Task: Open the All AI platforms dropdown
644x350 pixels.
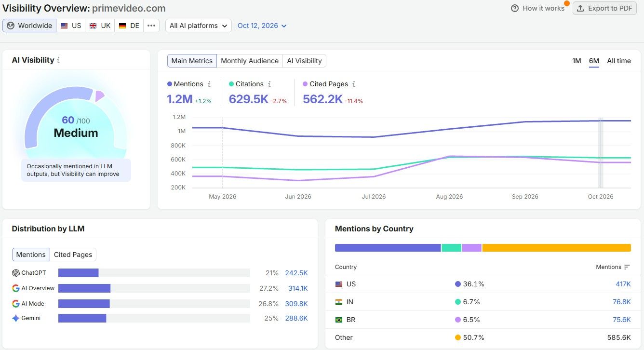Action: tap(199, 26)
